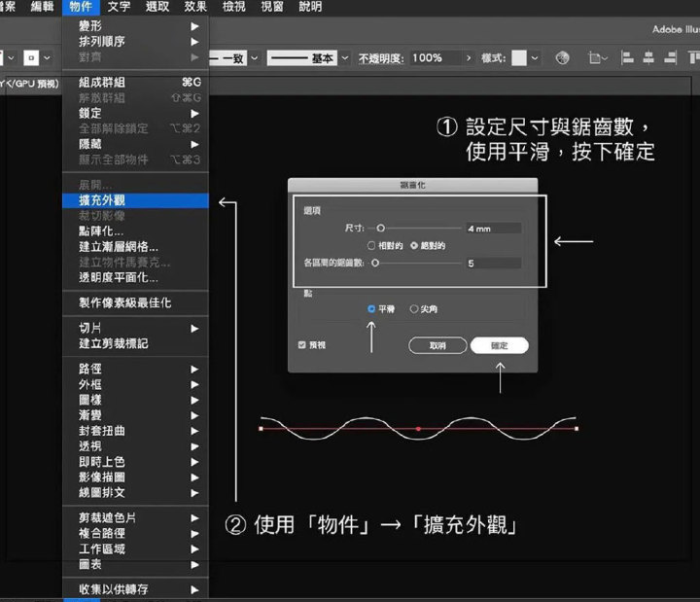Click the 確定 button
Viewport: 700px width, 602px height.
coord(500,345)
